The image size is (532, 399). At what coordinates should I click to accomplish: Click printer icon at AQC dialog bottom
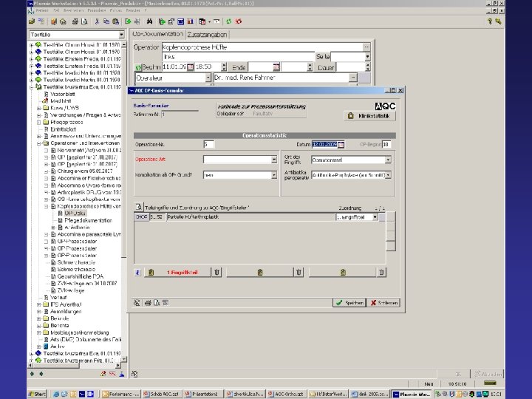point(148,303)
